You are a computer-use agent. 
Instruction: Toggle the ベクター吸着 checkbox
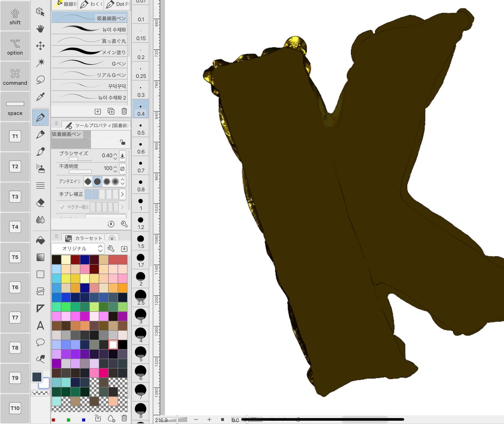(62, 207)
